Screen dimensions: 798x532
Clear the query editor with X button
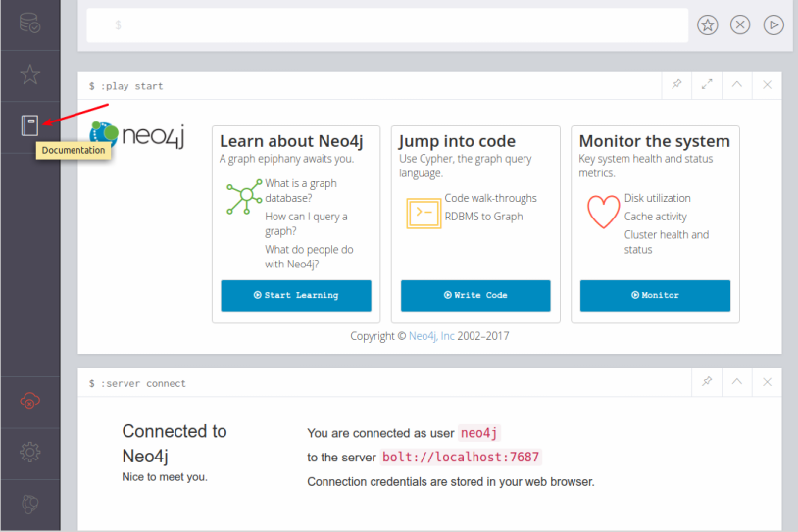click(740, 24)
